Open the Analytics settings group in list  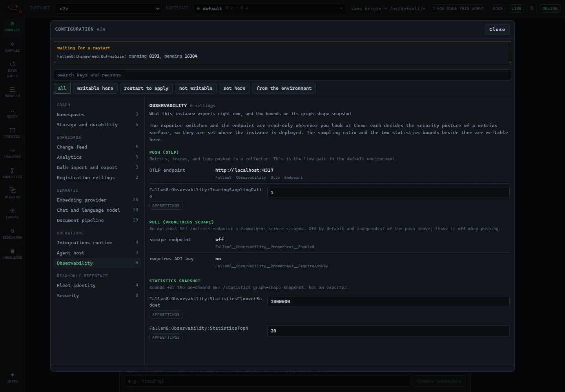(97, 157)
